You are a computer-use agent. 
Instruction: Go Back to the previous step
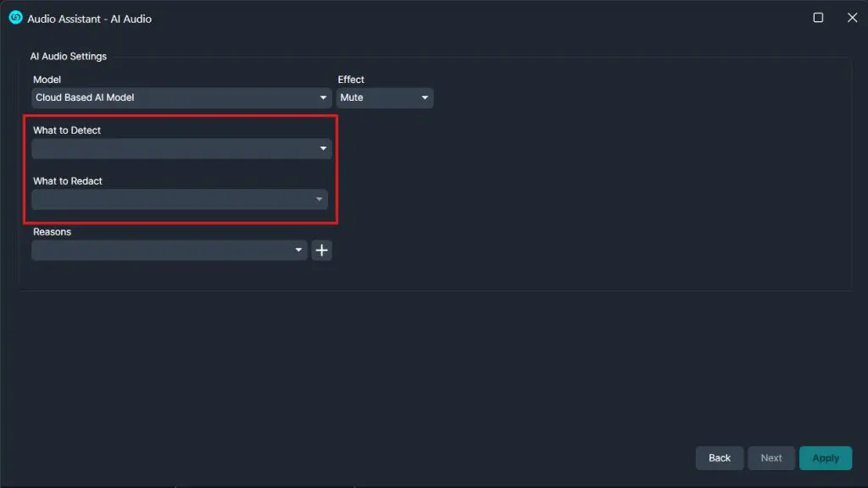719,458
